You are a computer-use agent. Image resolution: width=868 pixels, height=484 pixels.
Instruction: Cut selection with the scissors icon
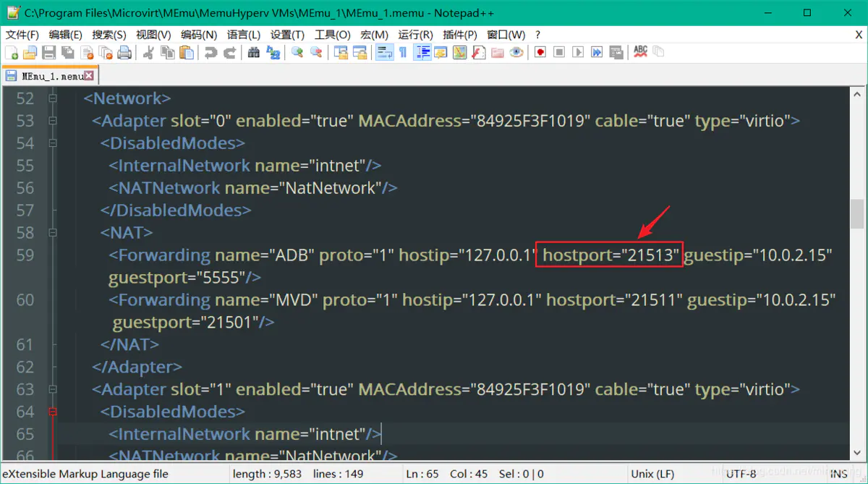click(148, 52)
